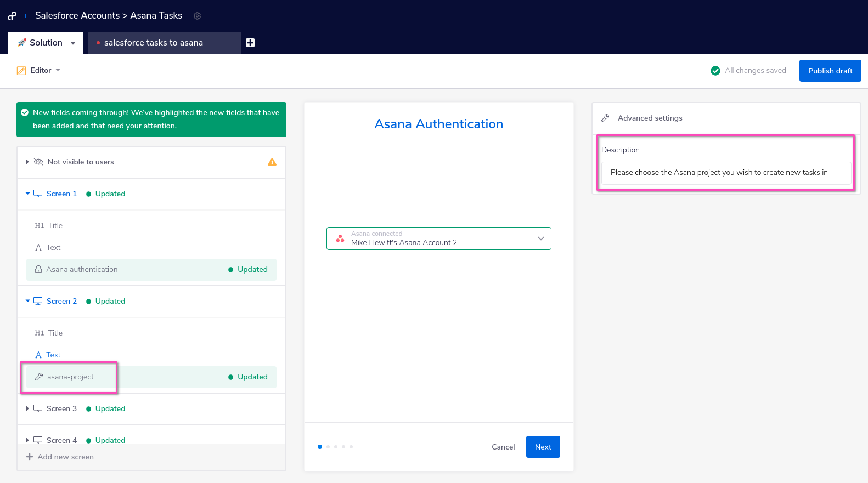Click the H1 icon under Screen 1
The width and height of the screenshot is (868, 483).
click(40, 225)
